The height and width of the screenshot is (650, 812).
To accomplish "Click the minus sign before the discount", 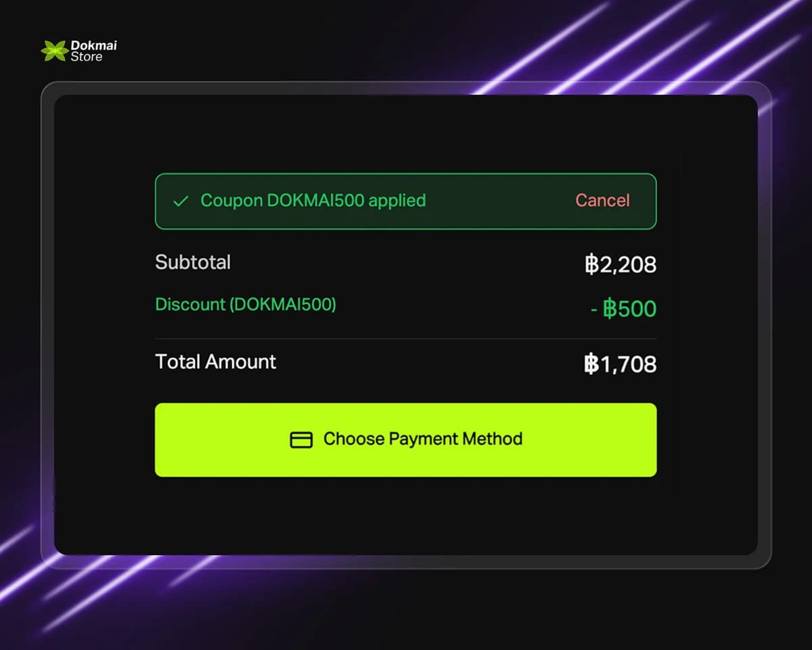I will click(x=593, y=309).
